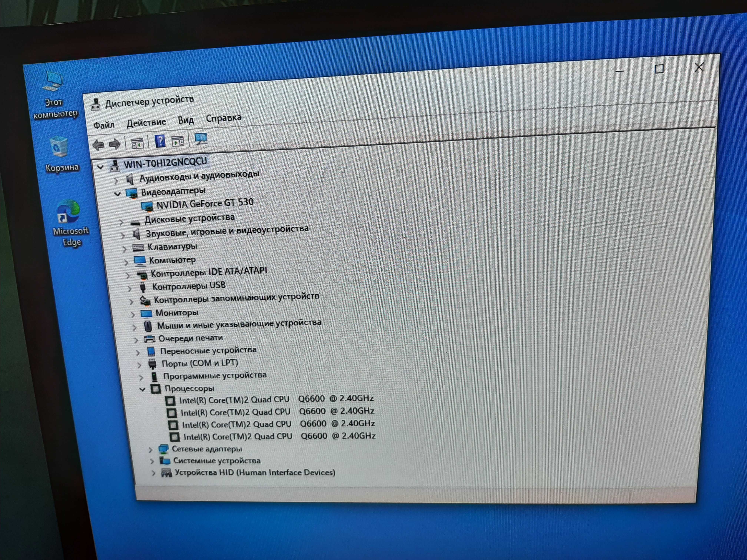Open the Файл menu
747x560 pixels.
[104, 125]
